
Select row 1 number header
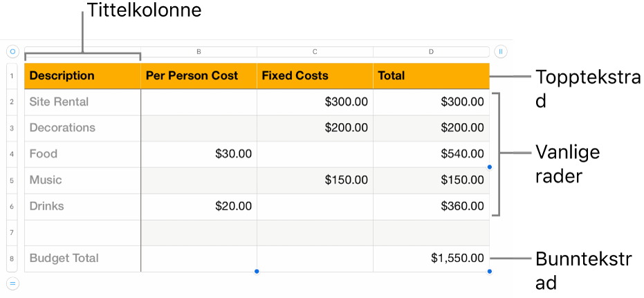pyautogui.click(x=12, y=76)
